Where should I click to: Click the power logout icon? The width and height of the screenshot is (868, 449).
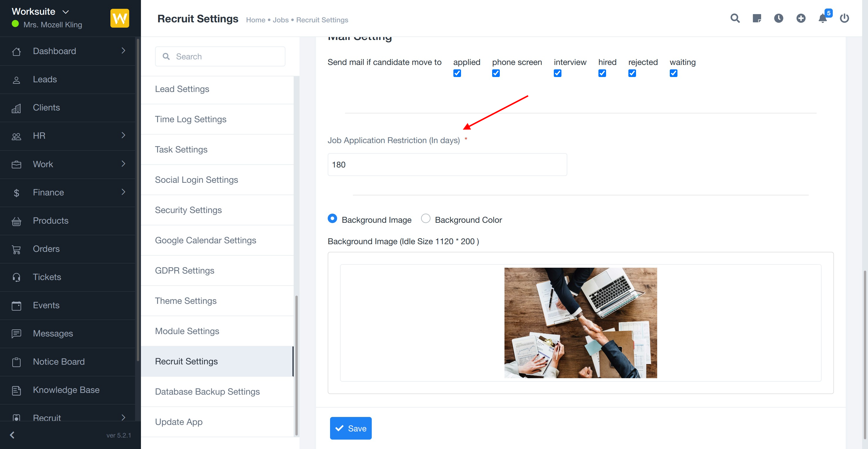point(844,18)
